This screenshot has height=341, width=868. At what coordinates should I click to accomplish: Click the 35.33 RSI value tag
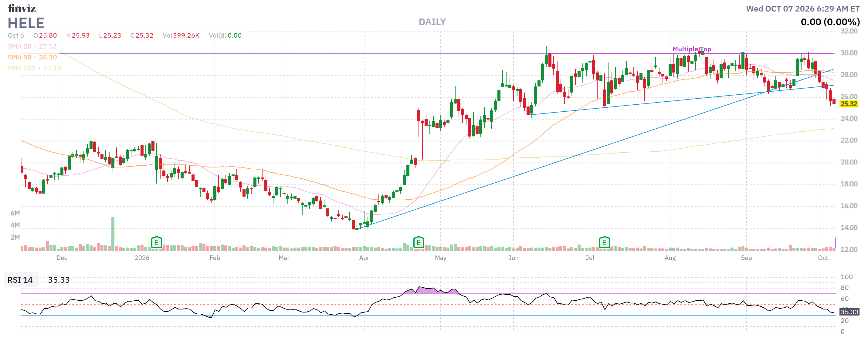coord(849,312)
